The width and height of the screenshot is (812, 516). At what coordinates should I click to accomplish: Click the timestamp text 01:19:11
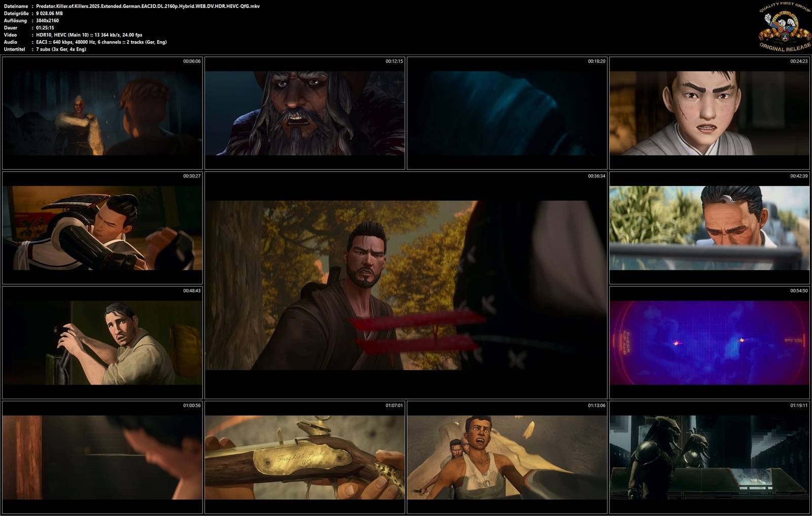click(799, 405)
